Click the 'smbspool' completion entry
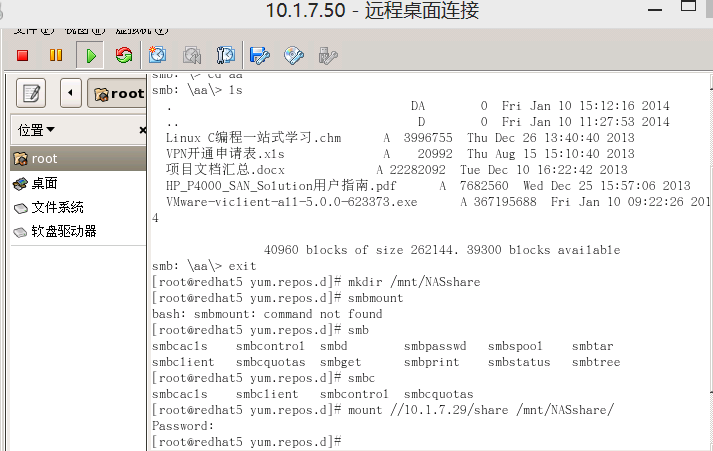 (515, 346)
